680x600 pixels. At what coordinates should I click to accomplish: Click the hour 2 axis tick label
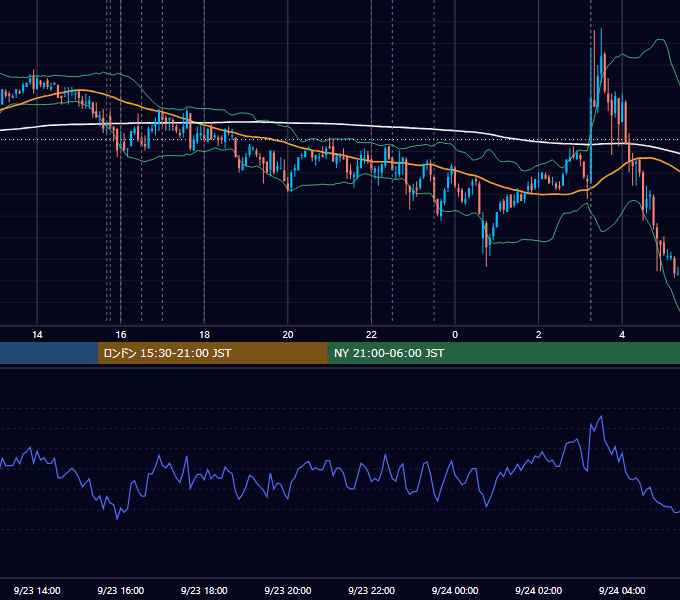539,335
